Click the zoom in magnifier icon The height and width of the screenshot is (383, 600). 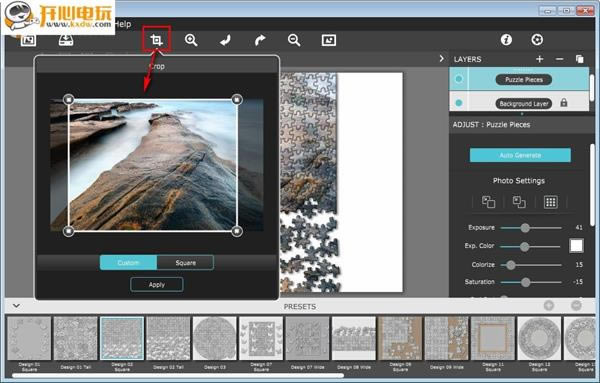point(191,40)
